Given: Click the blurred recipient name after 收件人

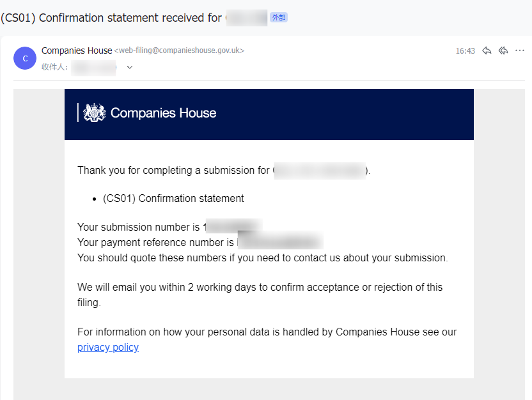Looking at the screenshot, I should click(x=93, y=68).
